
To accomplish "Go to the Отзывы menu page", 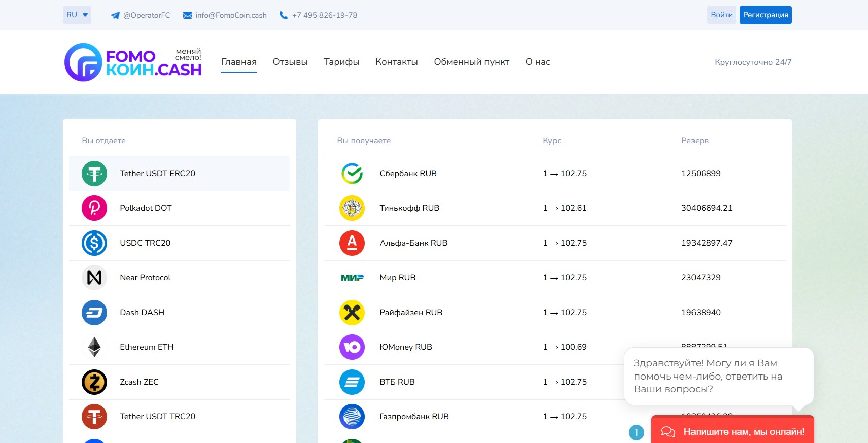I will click(x=290, y=62).
